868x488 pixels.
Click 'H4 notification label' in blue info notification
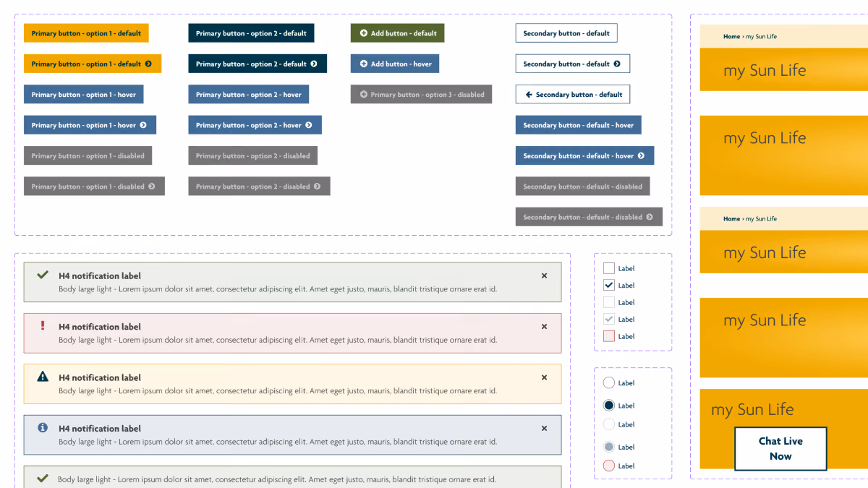point(100,429)
